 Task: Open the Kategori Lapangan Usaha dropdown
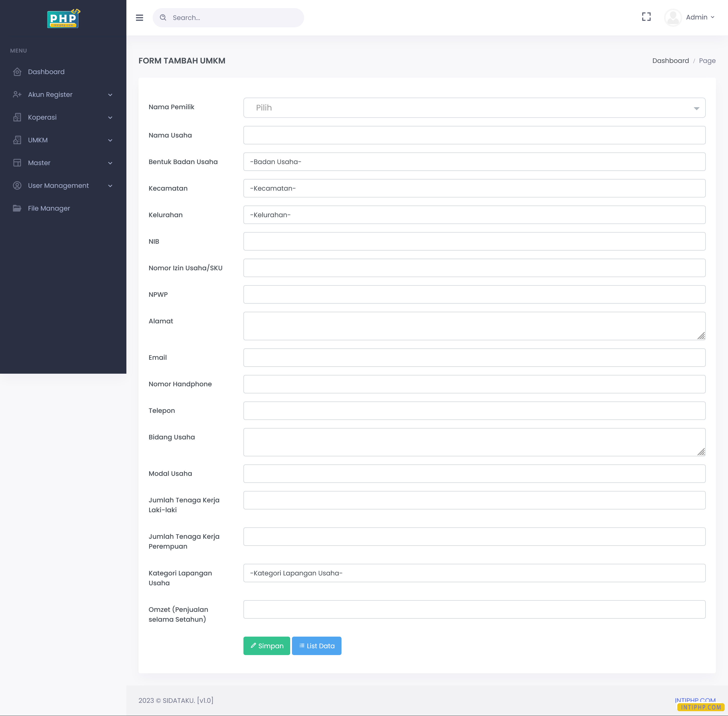[x=474, y=573]
